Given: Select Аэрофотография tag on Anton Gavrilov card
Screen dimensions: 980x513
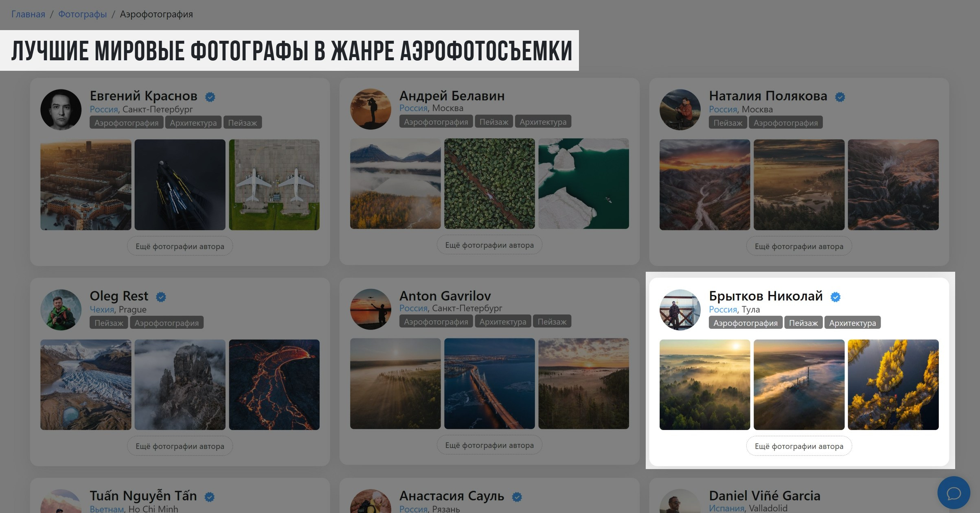Looking at the screenshot, I should click(436, 321).
